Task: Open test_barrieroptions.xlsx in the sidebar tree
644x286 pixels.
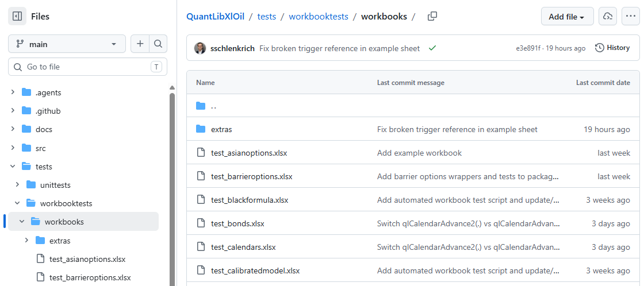Action: tap(90, 278)
